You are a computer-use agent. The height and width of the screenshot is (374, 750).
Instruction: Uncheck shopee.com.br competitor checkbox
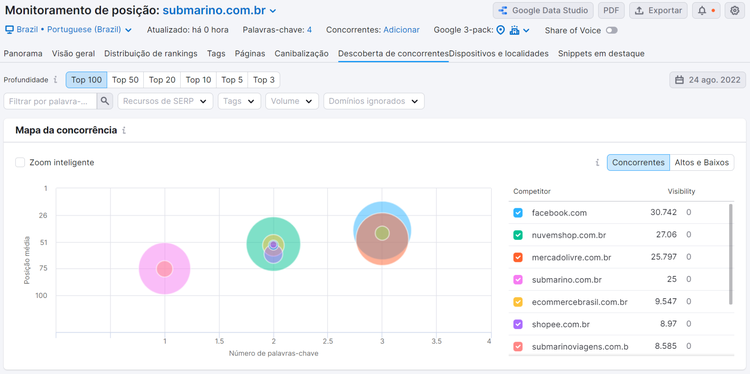coord(518,324)
